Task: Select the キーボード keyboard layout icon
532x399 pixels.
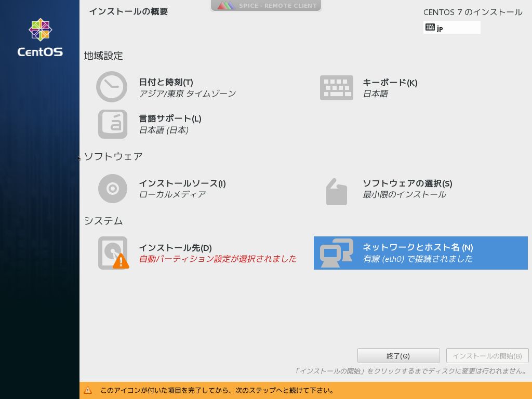Action: coord(336,87)
